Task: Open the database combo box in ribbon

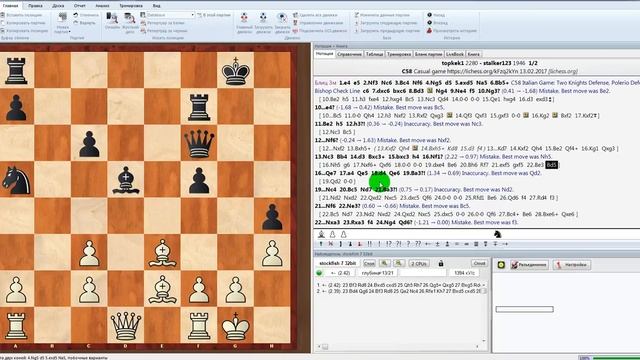Action: 171,15
